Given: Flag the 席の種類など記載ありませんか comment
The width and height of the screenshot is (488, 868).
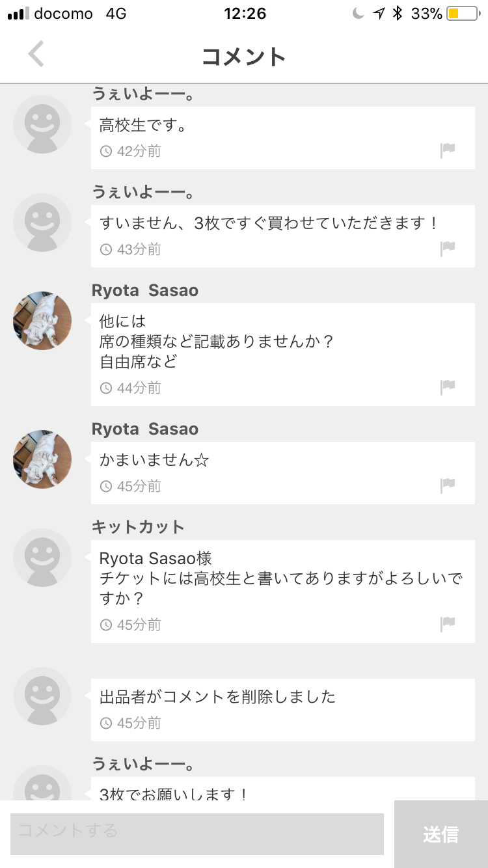Looking at the screenshot, I should (448, 387).
